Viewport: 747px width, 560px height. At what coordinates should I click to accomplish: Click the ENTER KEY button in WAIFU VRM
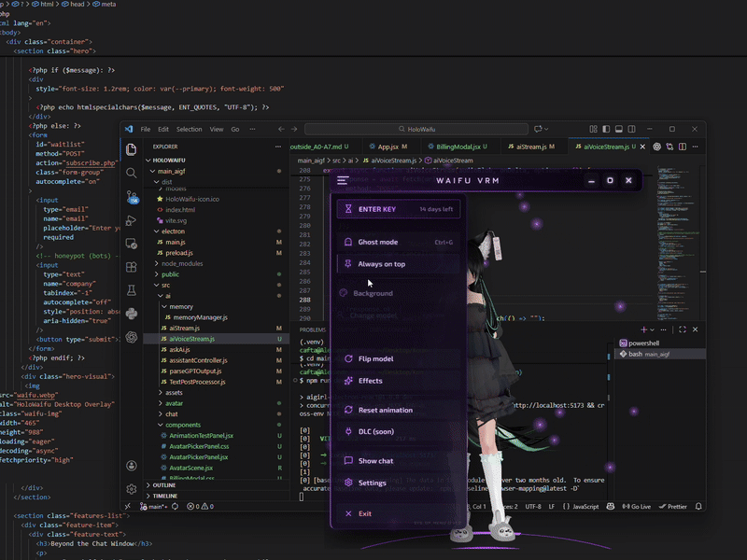pos(375,209)
